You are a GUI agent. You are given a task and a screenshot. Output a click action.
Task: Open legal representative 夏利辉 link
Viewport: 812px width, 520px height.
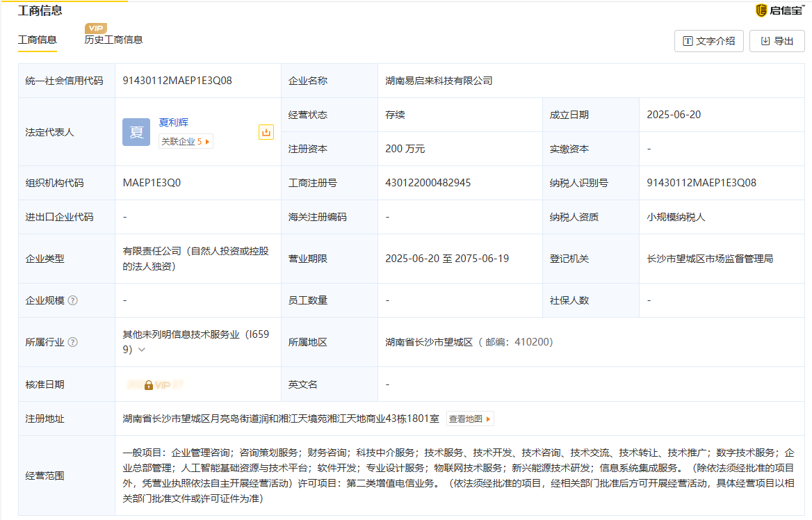click(173, 122)
